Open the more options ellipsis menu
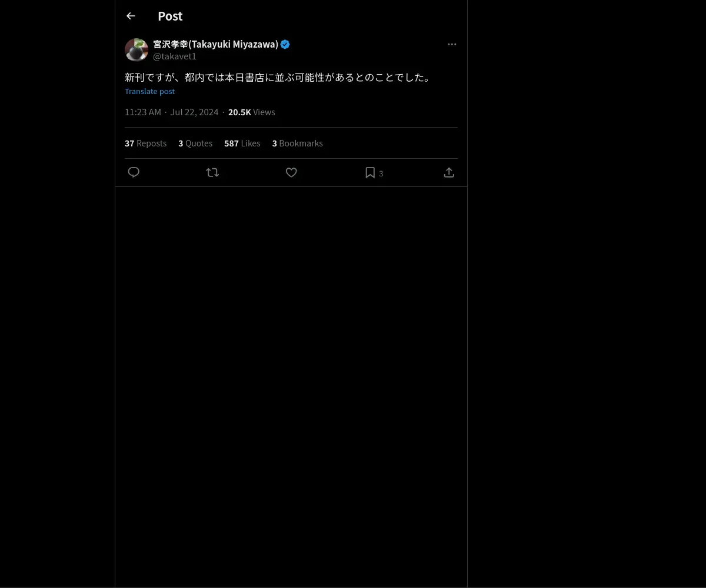706x588 pixels. coord(451,44)
